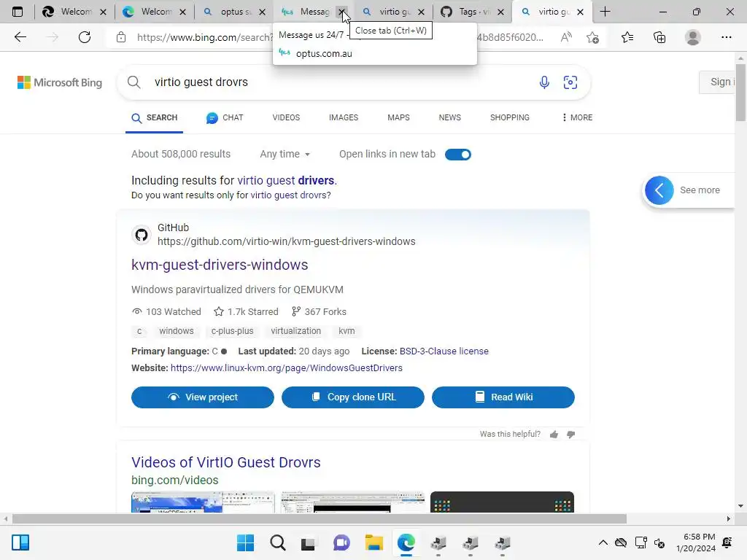Switch to MAPS tab
Viewport: 747px width, 560px height.
click(398, 117)
